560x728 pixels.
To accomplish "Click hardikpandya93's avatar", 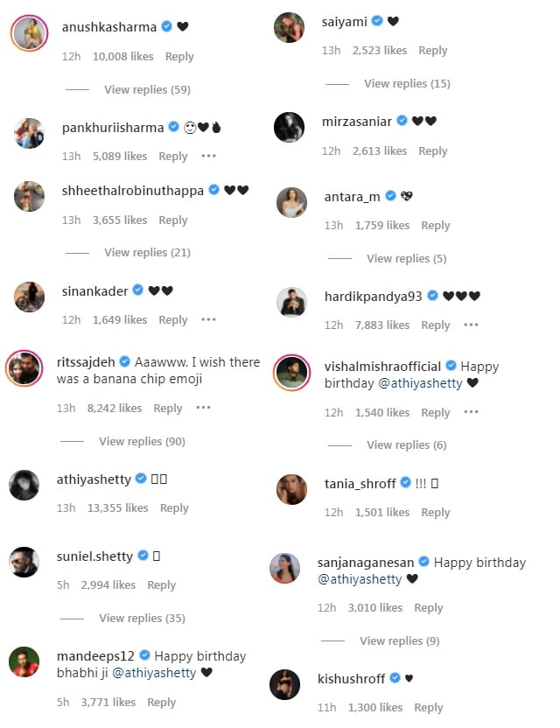I will 291,302.
